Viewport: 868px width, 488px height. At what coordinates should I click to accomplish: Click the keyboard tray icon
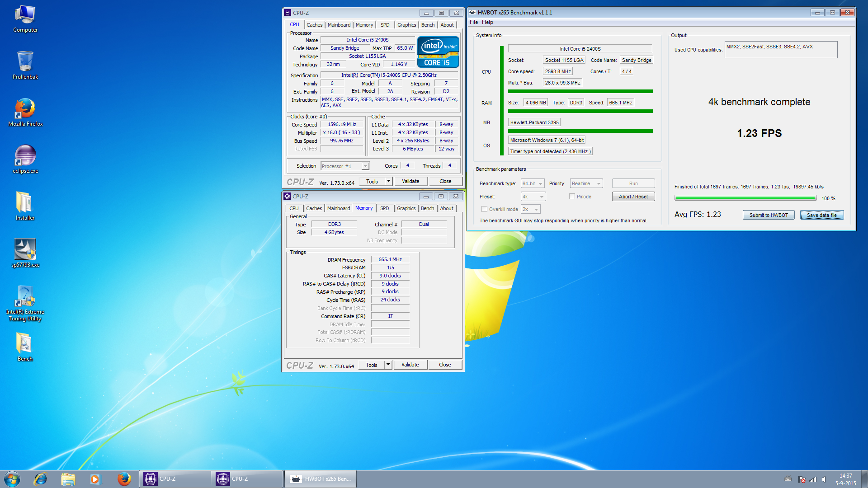pos(788,479)
